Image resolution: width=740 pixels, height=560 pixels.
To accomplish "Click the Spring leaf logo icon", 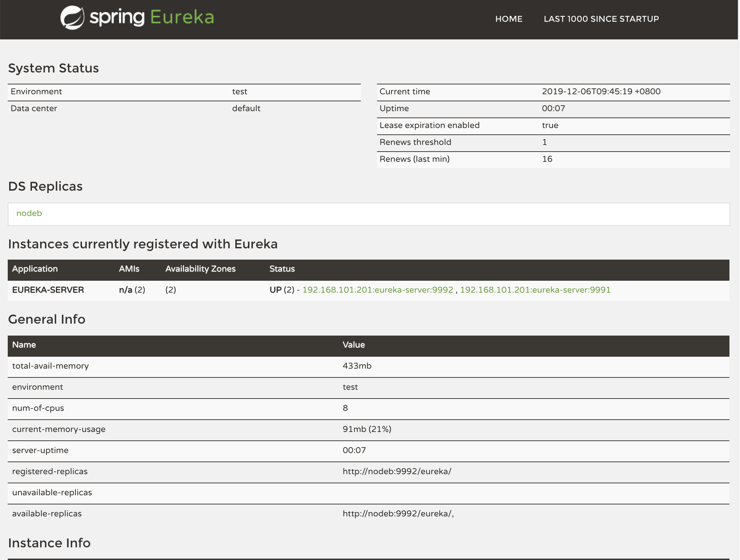I will [x=72, y=18].
